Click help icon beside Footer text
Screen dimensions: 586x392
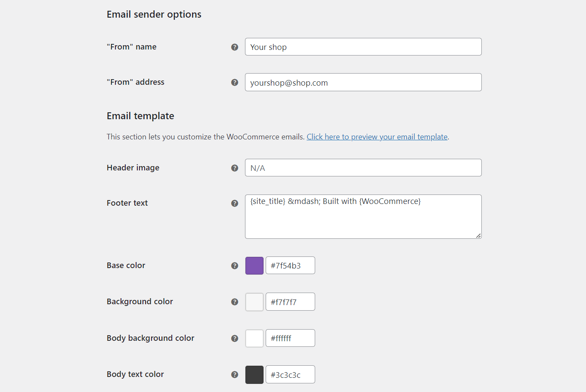click(x=235, y=203)
